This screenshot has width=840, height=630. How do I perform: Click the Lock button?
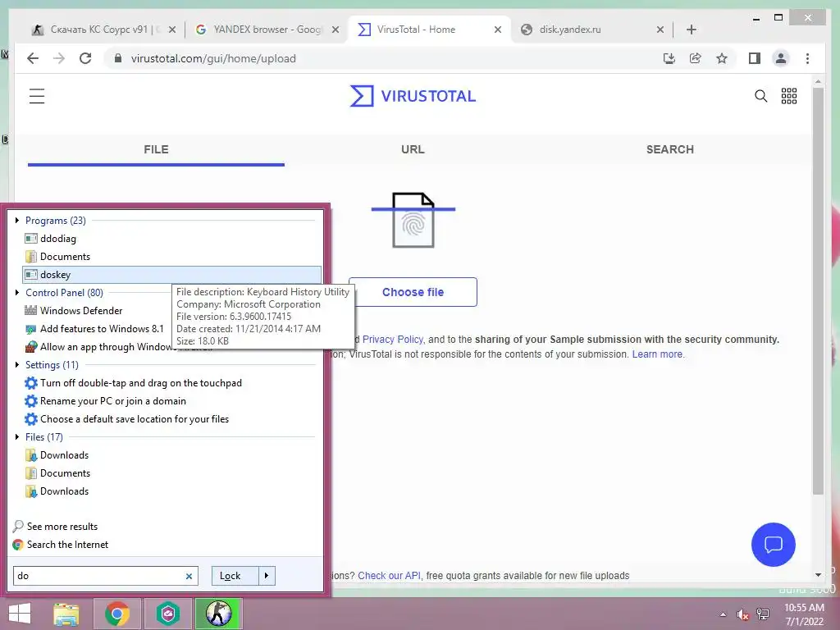point(235,576)
